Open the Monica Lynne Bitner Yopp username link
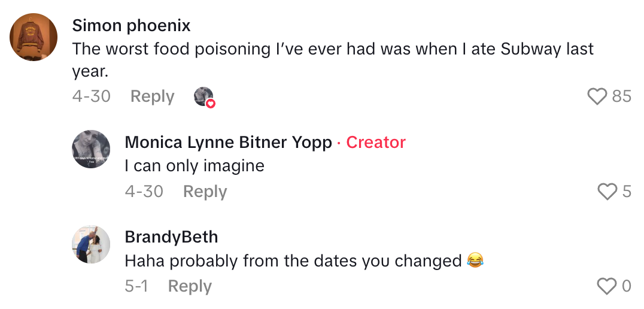Screen dimensions: 644x309 [x=228, y=143]
